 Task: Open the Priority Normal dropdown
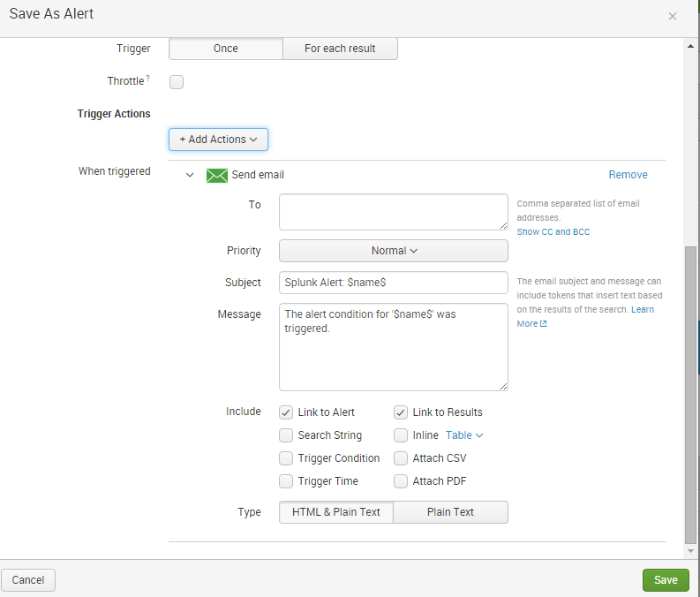click(394, 251)
